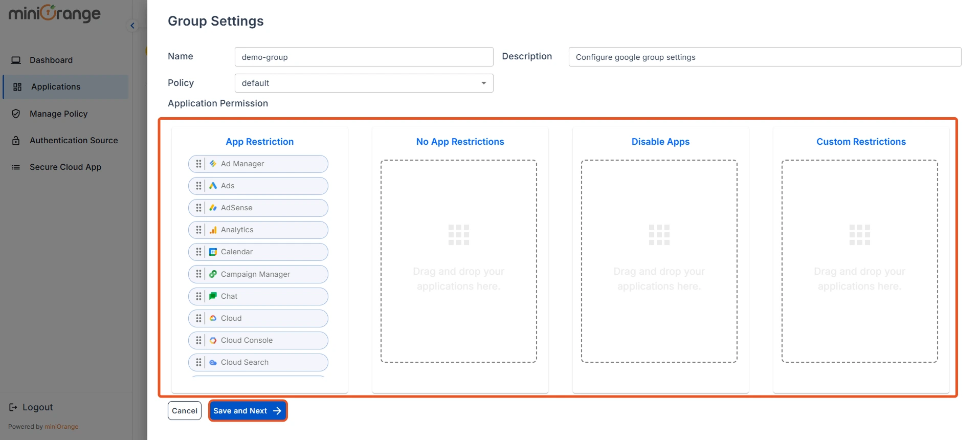Click the Cloud Console app icon
Viewport: 980px width, 440px height.
point(213,340)
